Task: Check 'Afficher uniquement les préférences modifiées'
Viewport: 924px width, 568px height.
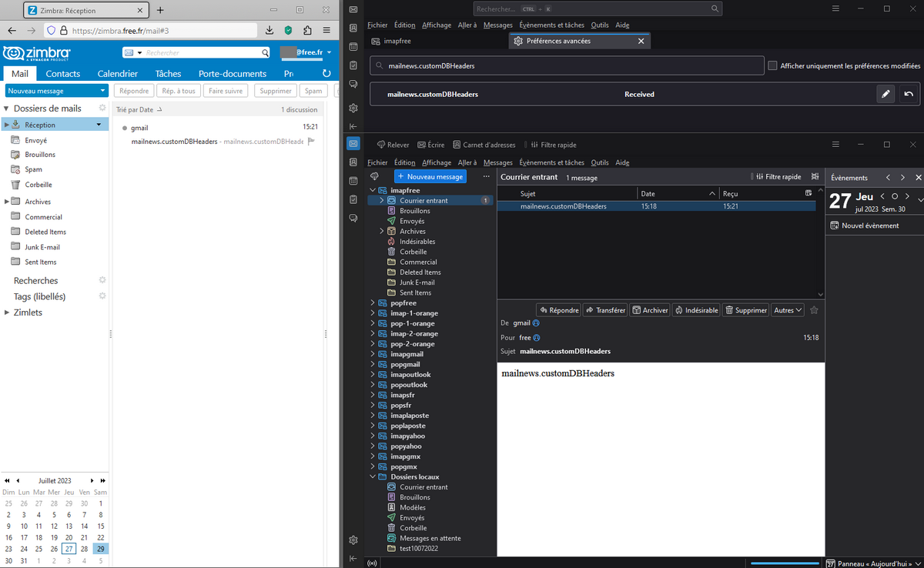Action: tap(772, 66)
